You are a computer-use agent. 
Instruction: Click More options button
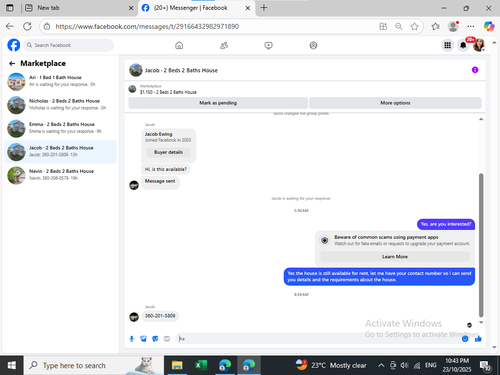(x=395, y=103)
